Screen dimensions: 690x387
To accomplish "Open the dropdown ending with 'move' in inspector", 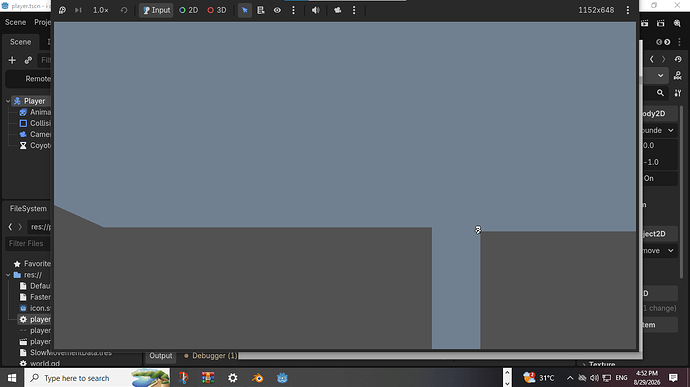I will (x=659, y=251).
